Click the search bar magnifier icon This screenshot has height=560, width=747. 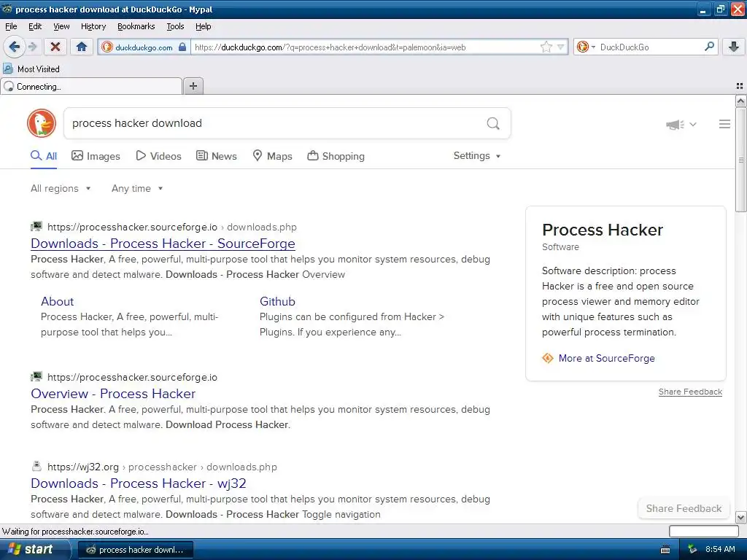click(x=709, y=46)
